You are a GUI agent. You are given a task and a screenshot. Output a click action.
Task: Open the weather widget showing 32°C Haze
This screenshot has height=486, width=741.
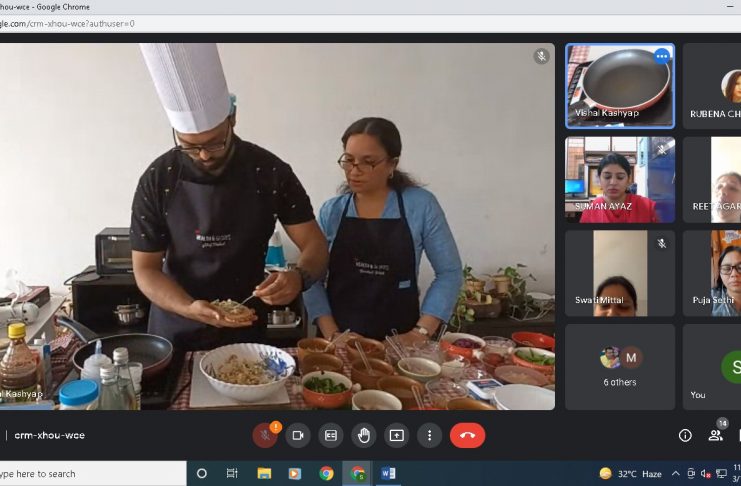[x=630, y=474]
